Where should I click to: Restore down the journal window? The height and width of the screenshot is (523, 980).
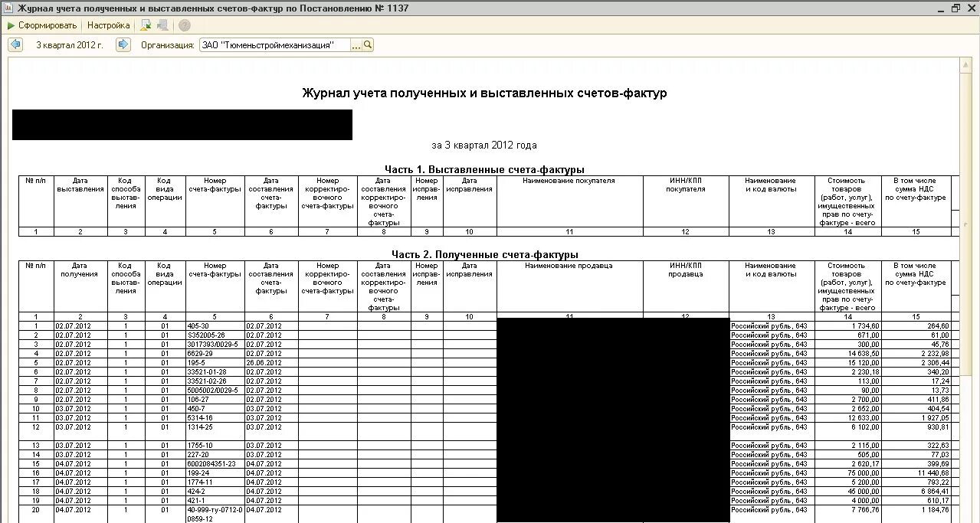(955, 8)
